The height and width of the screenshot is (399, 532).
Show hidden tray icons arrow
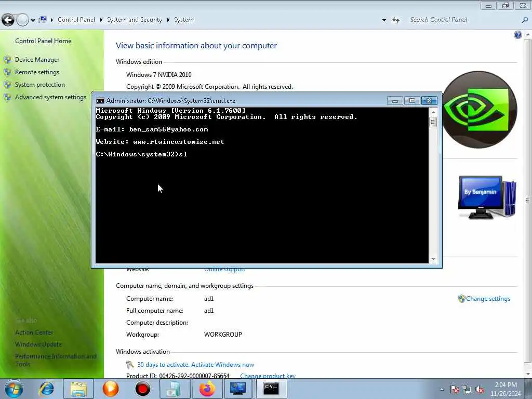pyautogui.click(x=442, y=390)
